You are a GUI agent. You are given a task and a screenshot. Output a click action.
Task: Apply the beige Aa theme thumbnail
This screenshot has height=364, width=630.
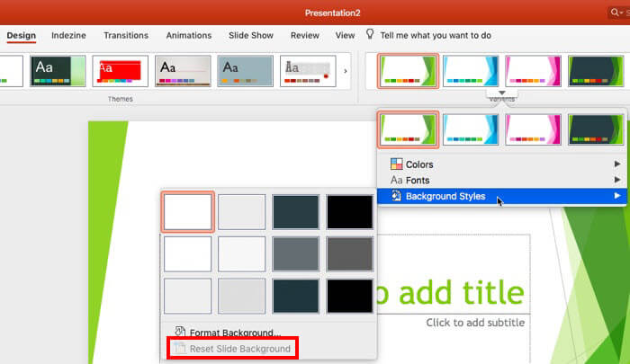click(183, 71)
